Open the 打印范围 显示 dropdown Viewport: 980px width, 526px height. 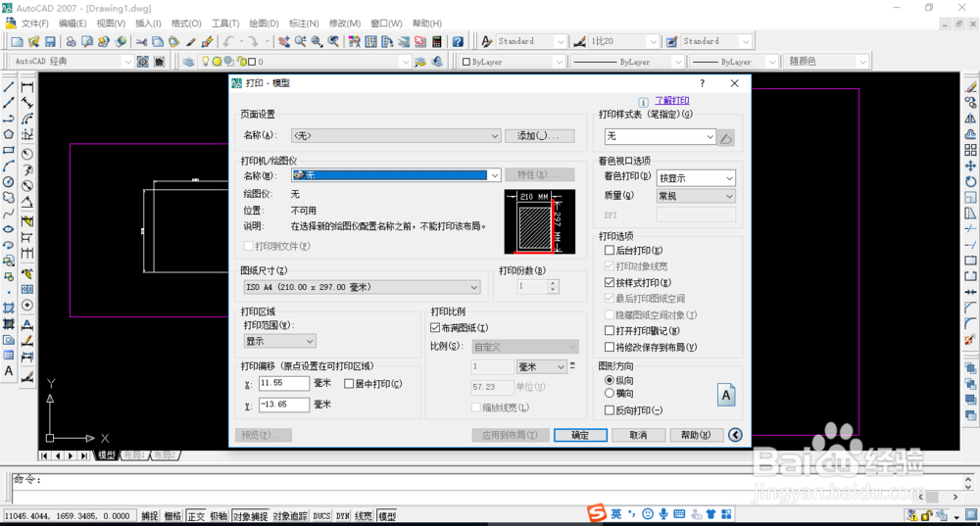pos(279,341)
